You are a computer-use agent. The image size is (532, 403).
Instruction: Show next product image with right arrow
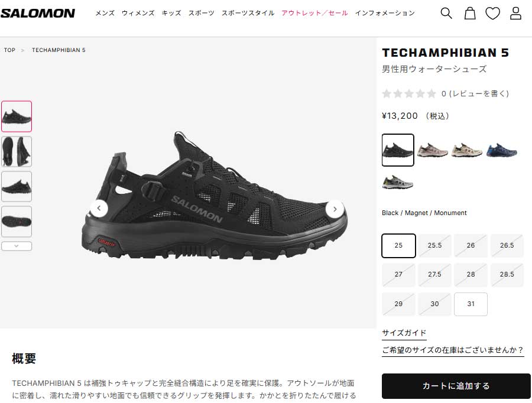coord(335,209)
